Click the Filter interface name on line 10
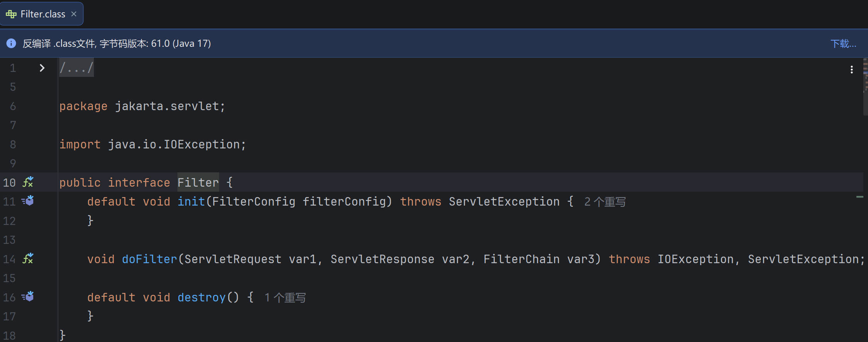868x342 pixels. click(198, 182)
